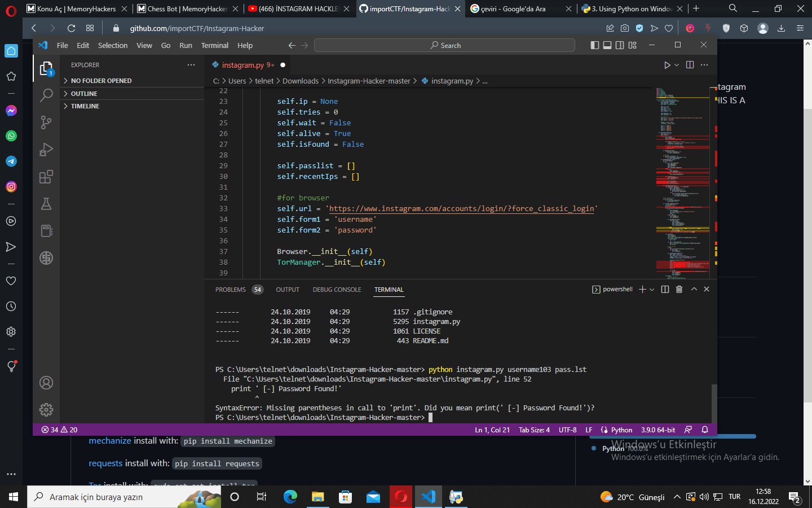Click the Windows taskbar search box

(x=124, y=497)
